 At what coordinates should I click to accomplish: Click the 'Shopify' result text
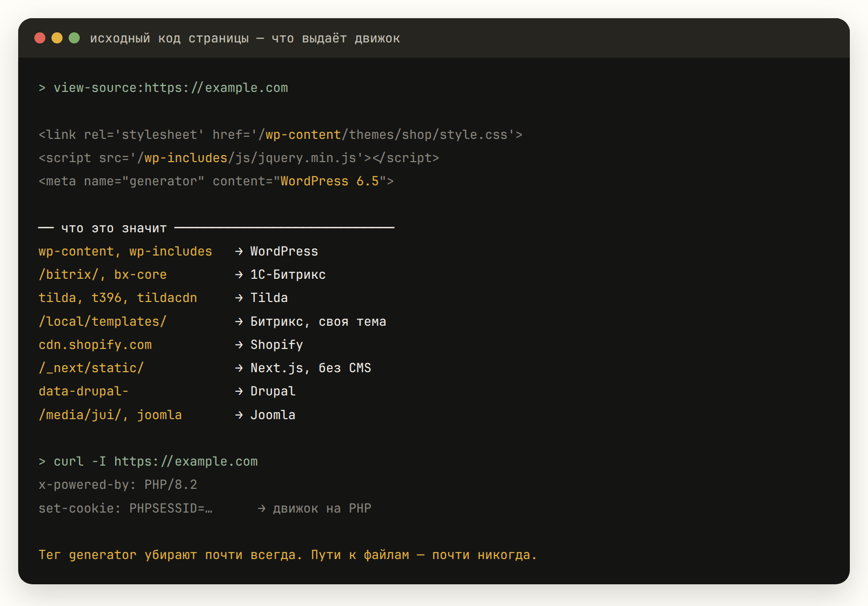[277, 345]
